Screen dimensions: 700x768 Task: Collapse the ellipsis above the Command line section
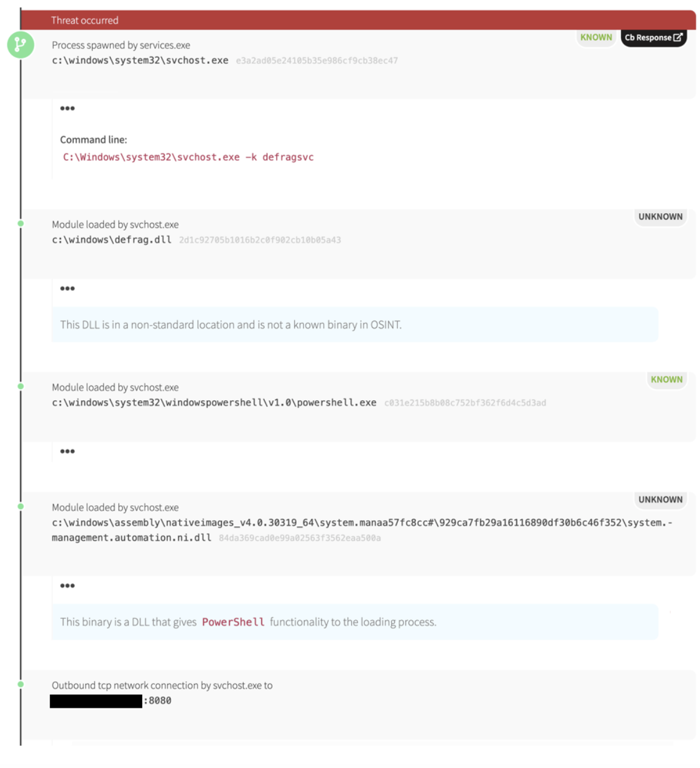[x=67, y=109]
